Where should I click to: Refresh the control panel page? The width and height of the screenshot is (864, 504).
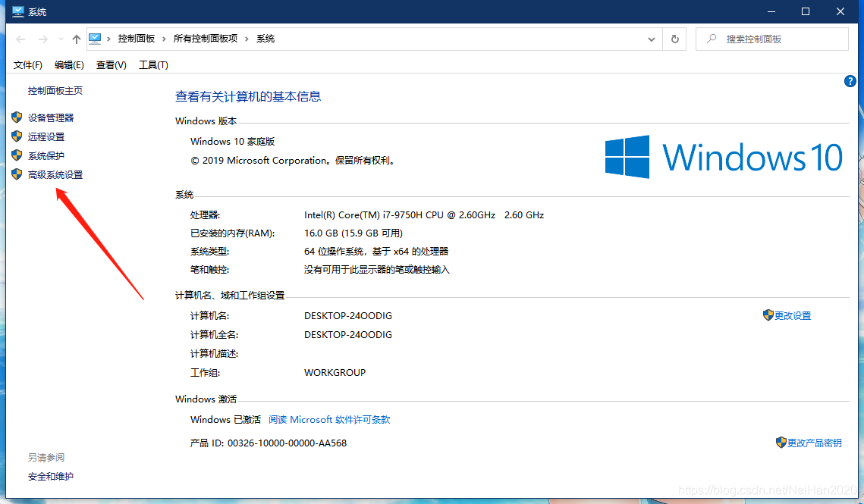pos(674,39)
